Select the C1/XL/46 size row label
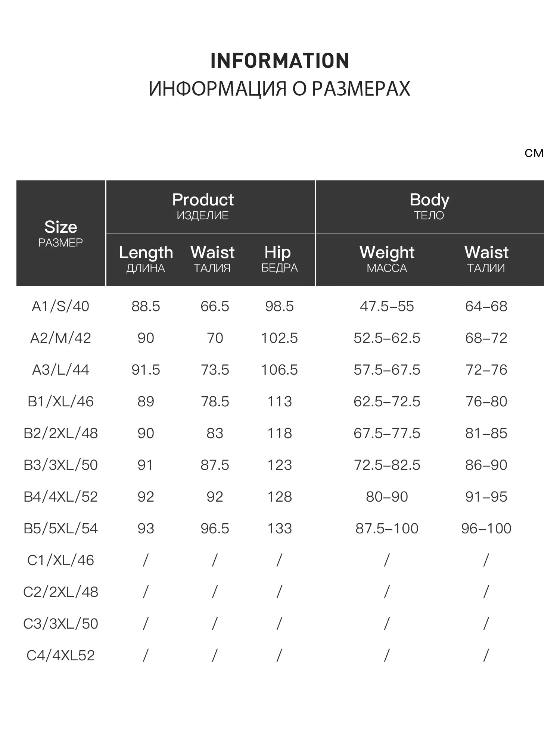The height and width of the screenshot is (747, 560). (60, 560)
